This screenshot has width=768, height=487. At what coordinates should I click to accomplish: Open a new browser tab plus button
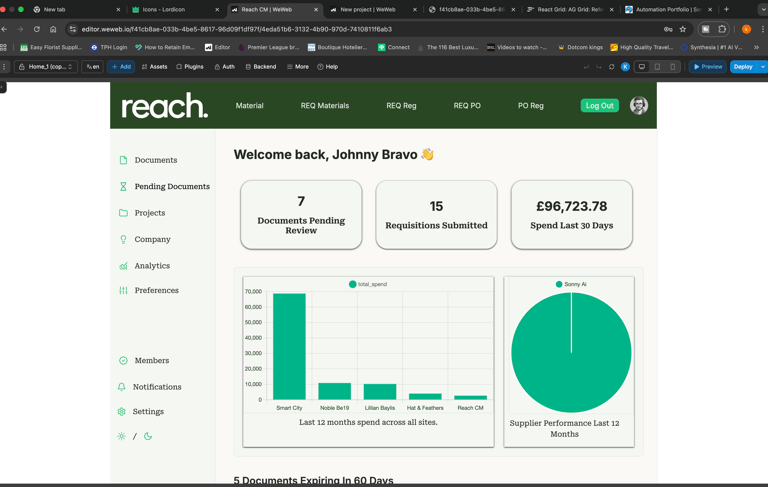click(x=726, y=9)
